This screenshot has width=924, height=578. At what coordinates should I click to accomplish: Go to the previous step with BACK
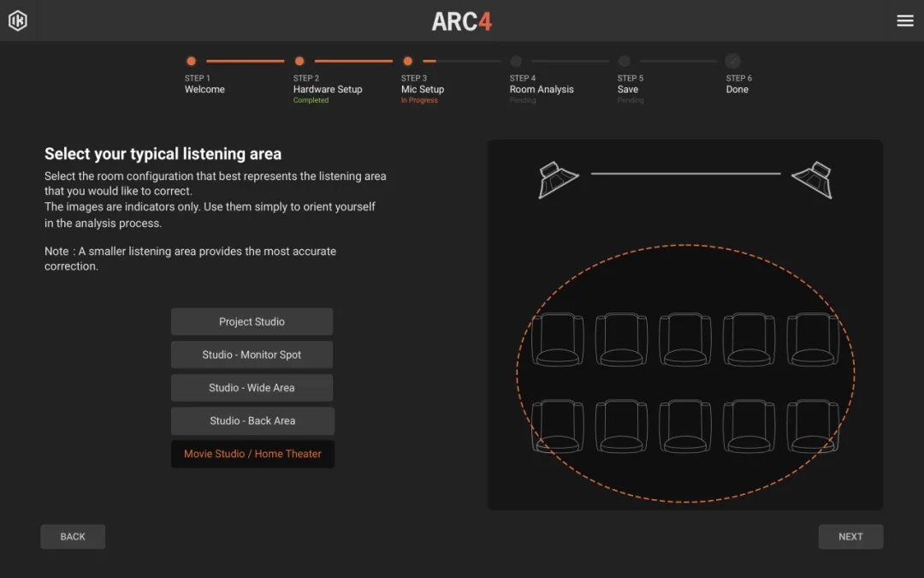[73, 537]
